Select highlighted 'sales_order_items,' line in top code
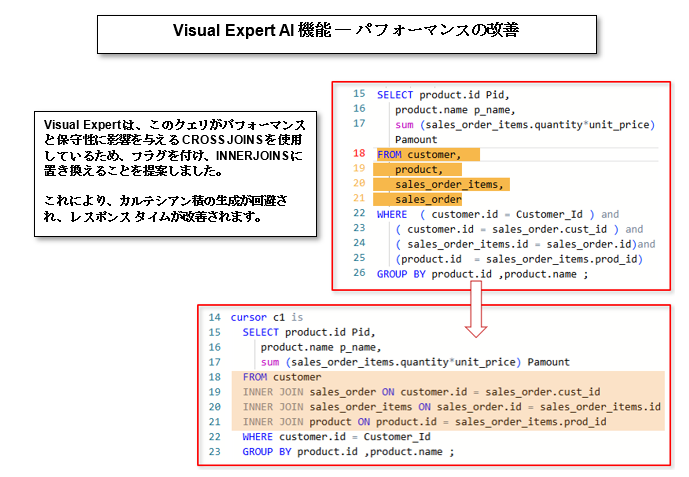The image size is (689, 477). [x=440, y=184]
